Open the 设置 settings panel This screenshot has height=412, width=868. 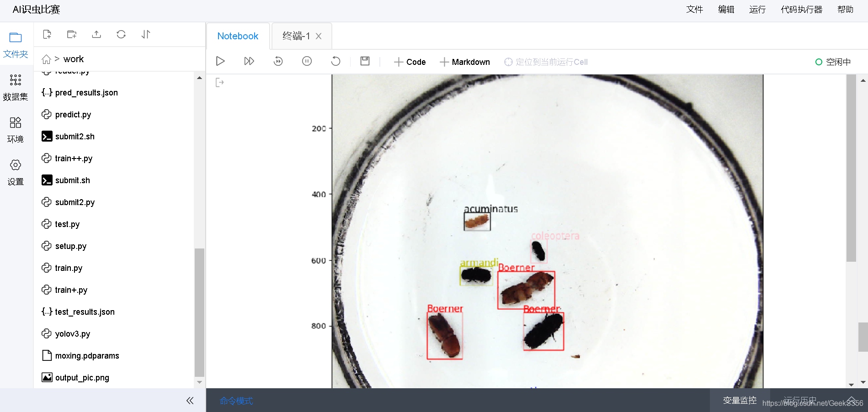pos(16,173)
